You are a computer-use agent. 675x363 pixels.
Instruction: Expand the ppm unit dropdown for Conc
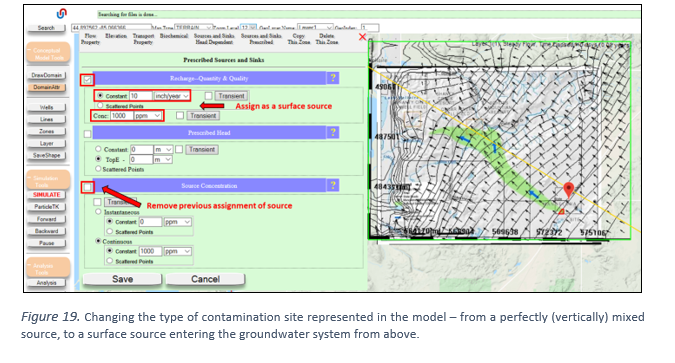point(148,115)
